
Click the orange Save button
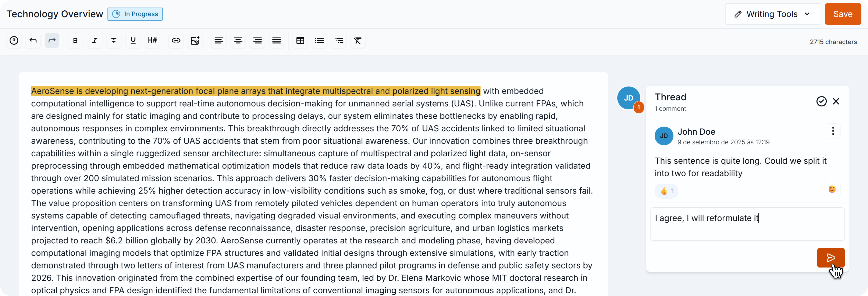click(x=843, y=14)
